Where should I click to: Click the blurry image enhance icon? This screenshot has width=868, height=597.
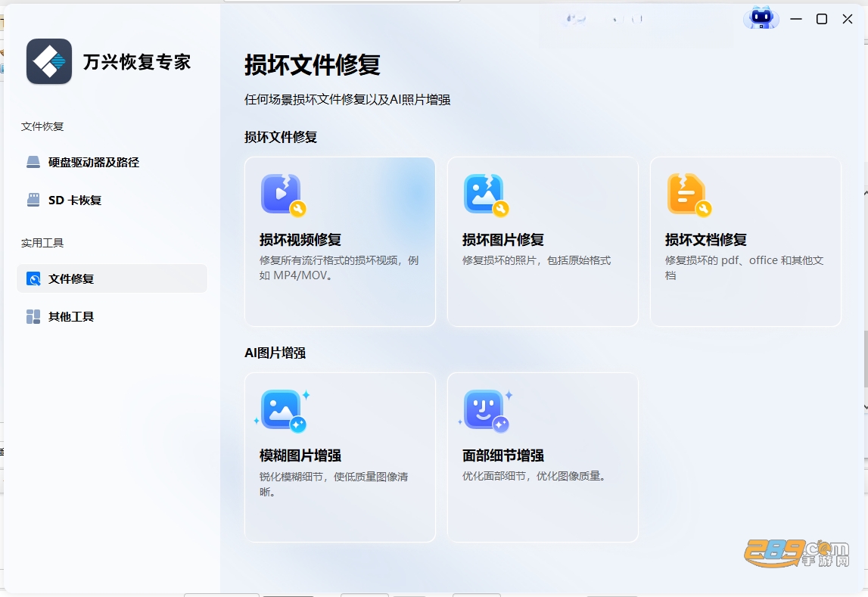pyautogui.click(x=282, y=411)
